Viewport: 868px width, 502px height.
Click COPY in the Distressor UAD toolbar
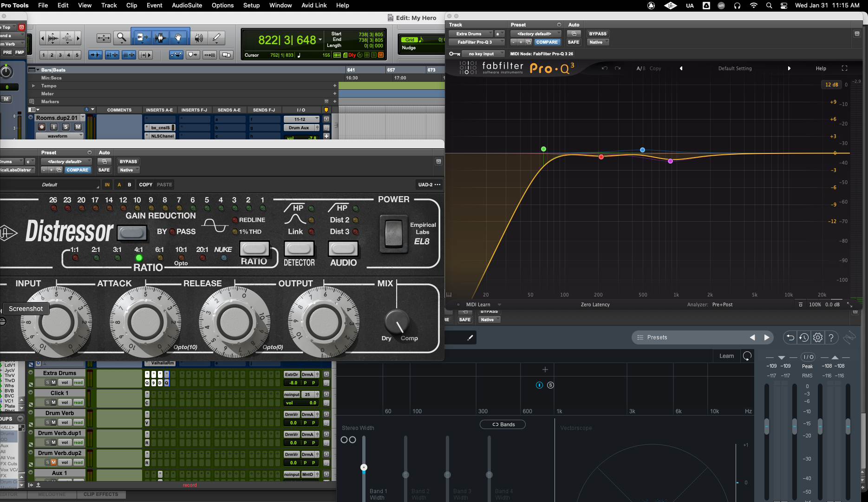[x=146, y=185]
